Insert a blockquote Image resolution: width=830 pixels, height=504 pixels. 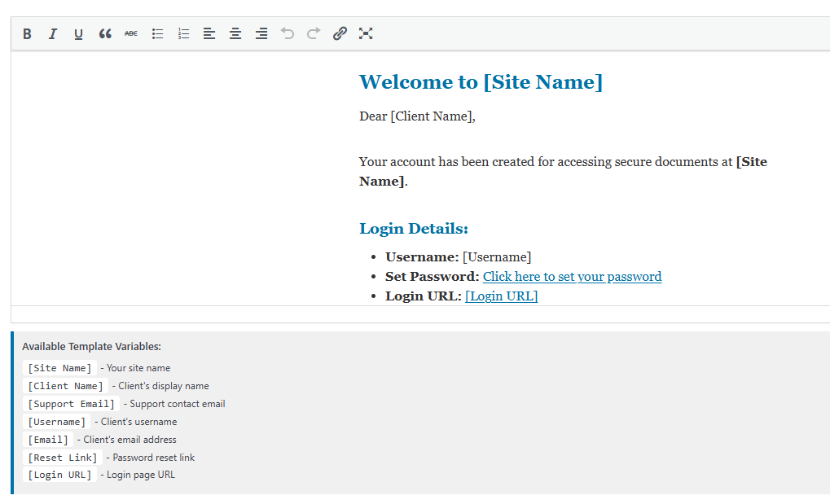(x=105, y=34)
